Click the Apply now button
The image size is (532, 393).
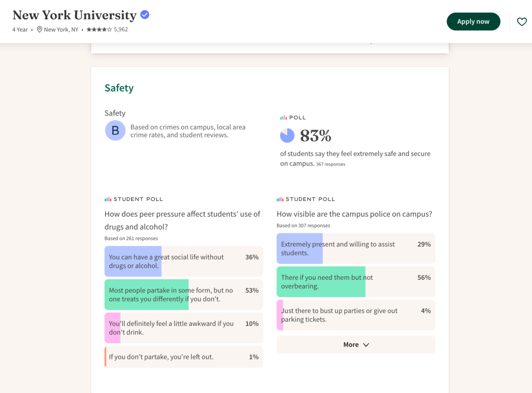(x=473, y=22)
